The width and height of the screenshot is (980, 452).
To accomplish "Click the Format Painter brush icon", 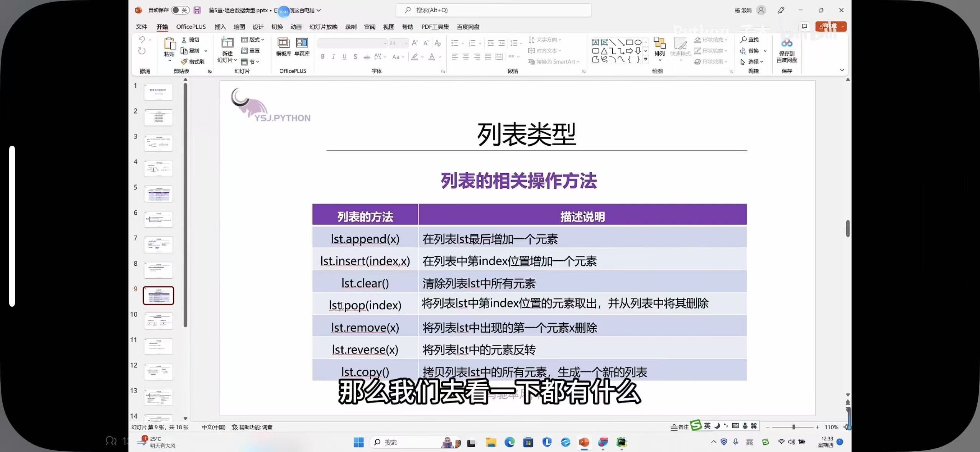I will coord(184,62).
